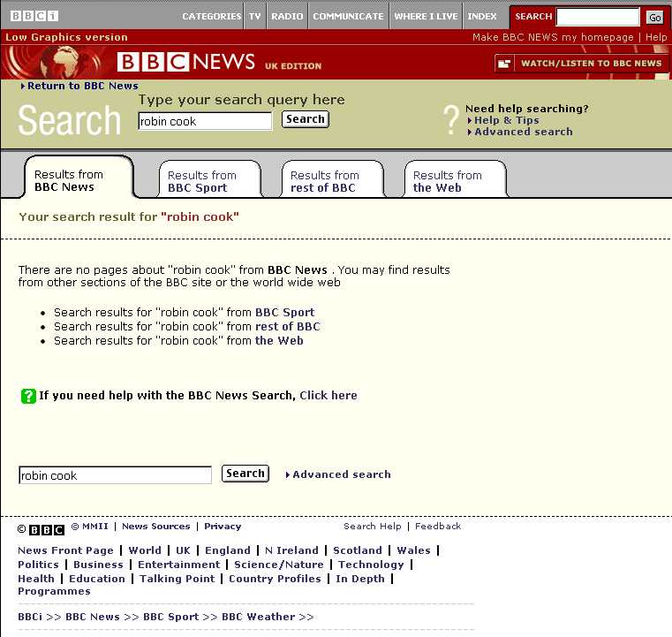Viewport: 672px width, 637px height.
Task: Click the upper search query field
Action: tap(205, 121)
